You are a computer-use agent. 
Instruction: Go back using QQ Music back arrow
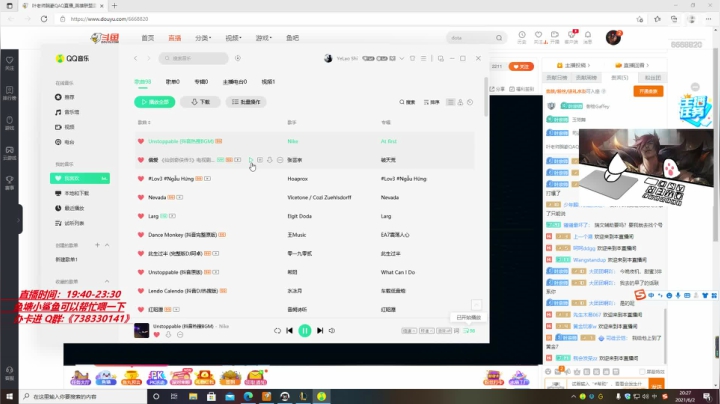[135, 58]
